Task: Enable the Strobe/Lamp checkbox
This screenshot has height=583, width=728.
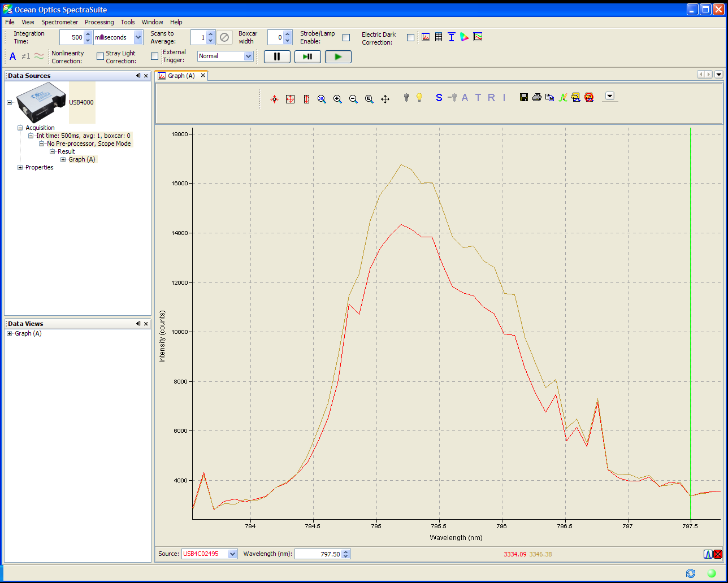Action: [346, 37]
